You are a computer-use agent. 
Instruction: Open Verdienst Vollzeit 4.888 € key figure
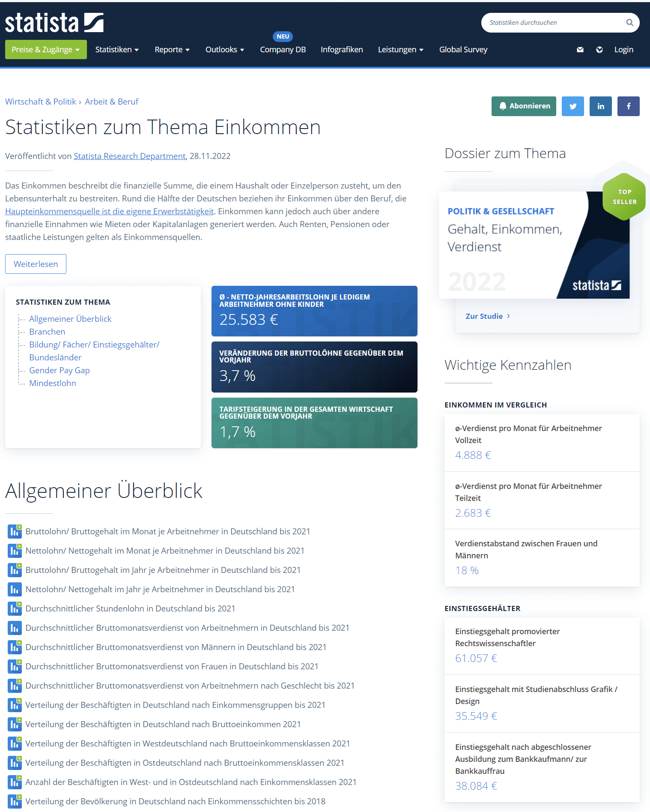point(542,443)
